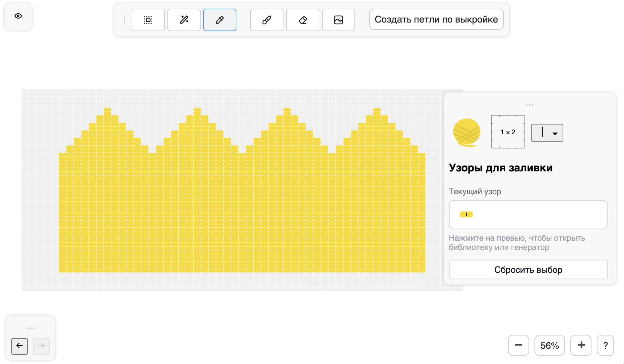Click the toolbar drag handle dots
This screenshot has height=364, width=624.
pyautogui.click(x=124, y=20)
